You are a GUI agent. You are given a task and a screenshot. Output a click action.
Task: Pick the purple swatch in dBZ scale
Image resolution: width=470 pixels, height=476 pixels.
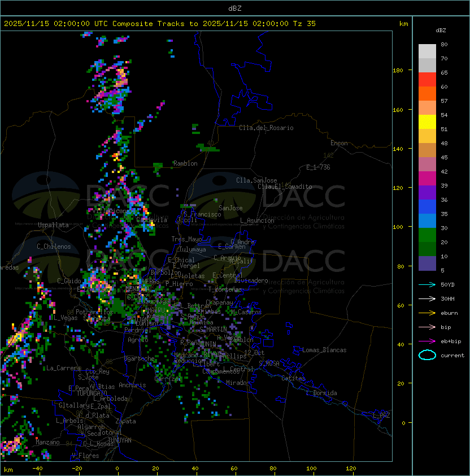pyautogui.click(x=427, y=192)
